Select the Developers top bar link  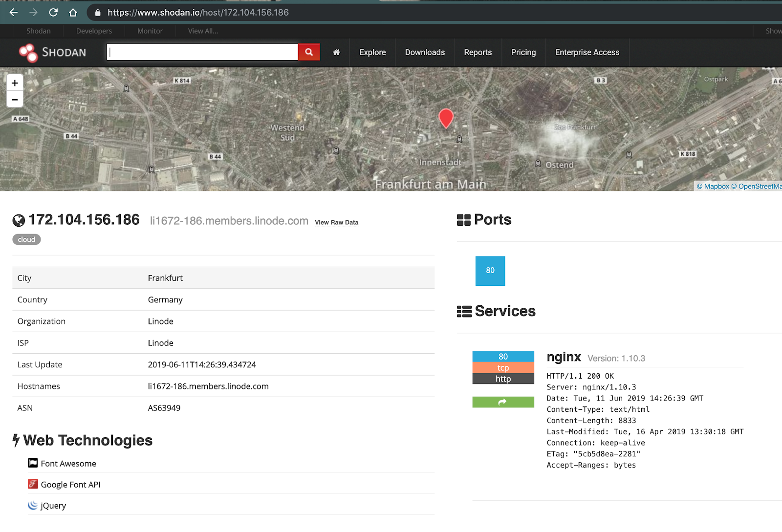[94, 31]
